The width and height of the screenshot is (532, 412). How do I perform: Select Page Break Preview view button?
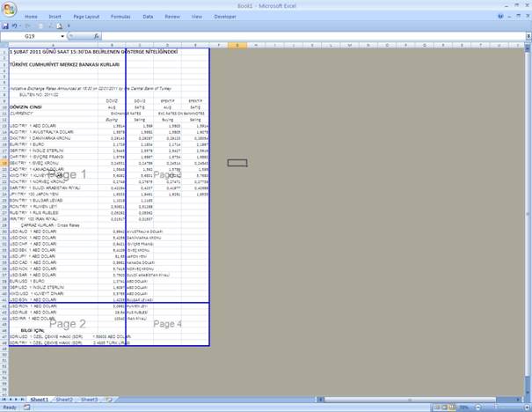(x=452, y=408)
